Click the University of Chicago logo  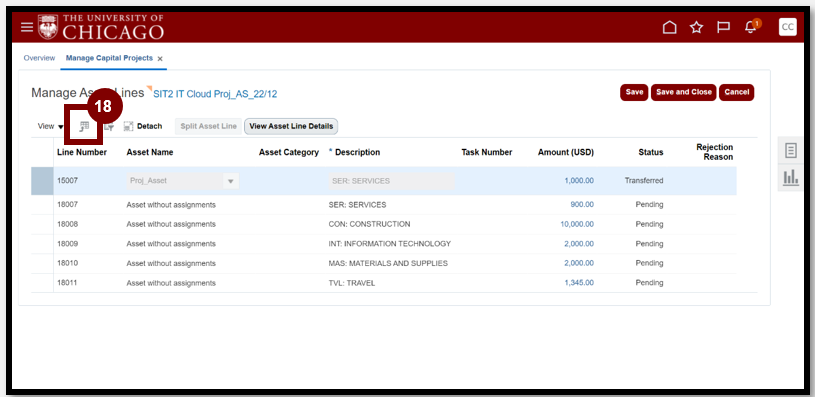pos(101,27)
